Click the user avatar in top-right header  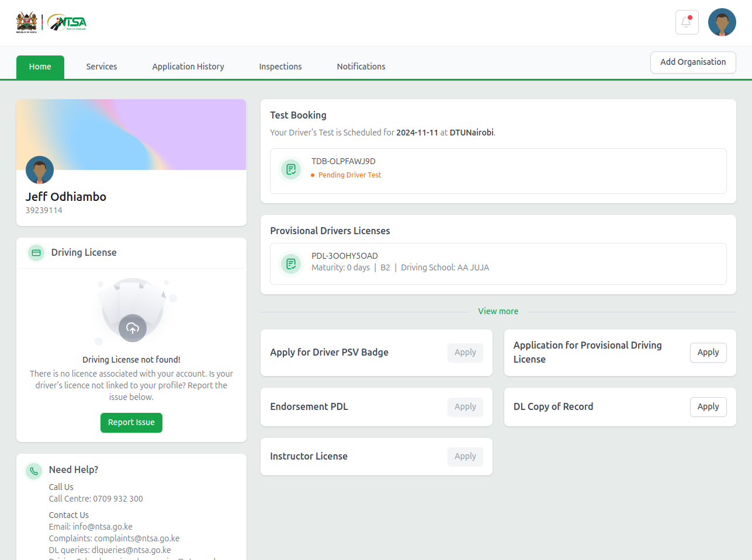(x=722, y=23)
